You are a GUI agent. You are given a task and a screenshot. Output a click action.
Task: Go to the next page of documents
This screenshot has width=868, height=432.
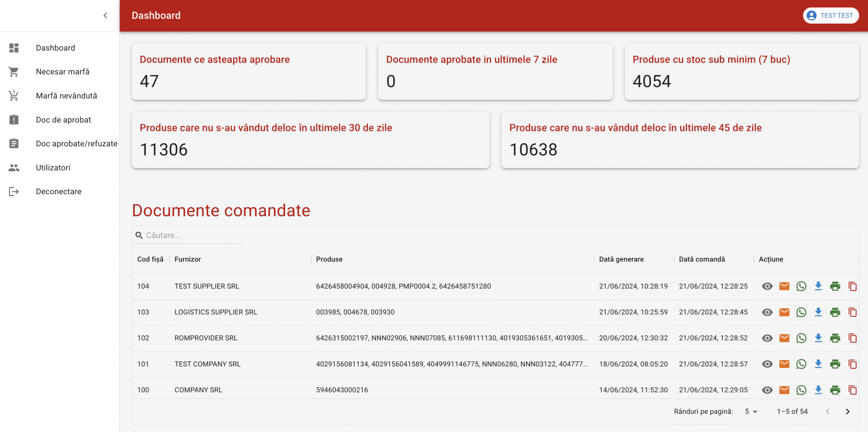[x=847, y=411]
